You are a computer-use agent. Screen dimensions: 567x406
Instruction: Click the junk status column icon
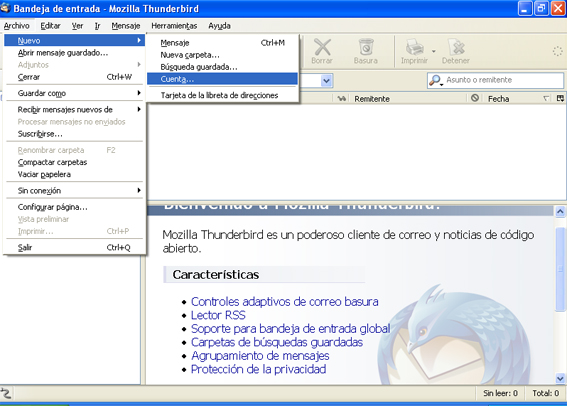475,98
